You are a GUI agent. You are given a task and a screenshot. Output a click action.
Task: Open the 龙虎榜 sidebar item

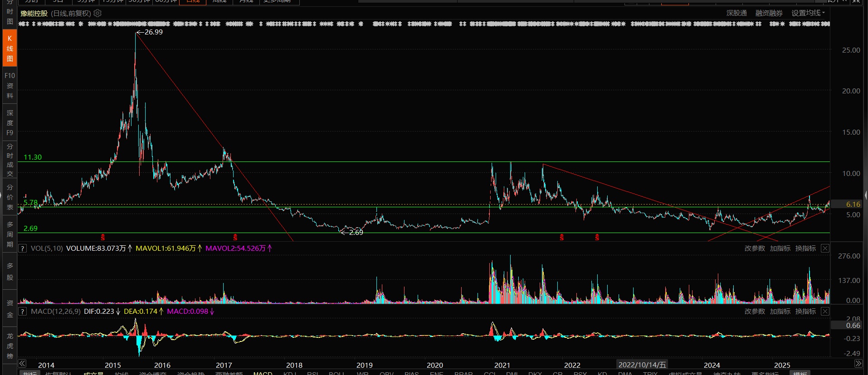(10, 346)
